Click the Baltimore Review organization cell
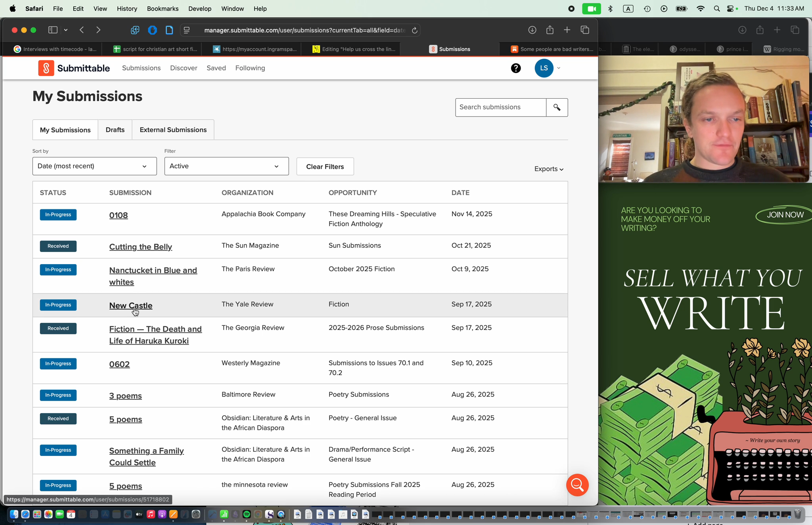812x525 pixels. point(248,395)
